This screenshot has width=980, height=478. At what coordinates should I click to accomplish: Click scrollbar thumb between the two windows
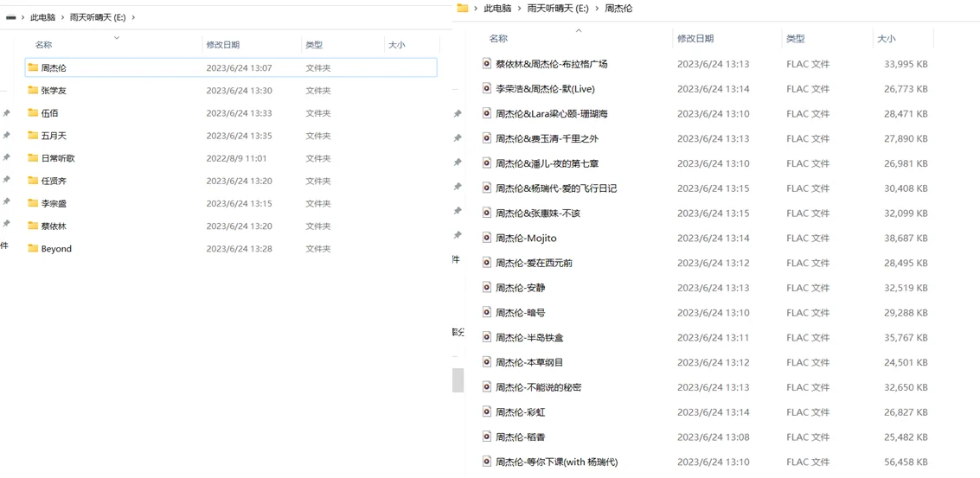point(458,380)
